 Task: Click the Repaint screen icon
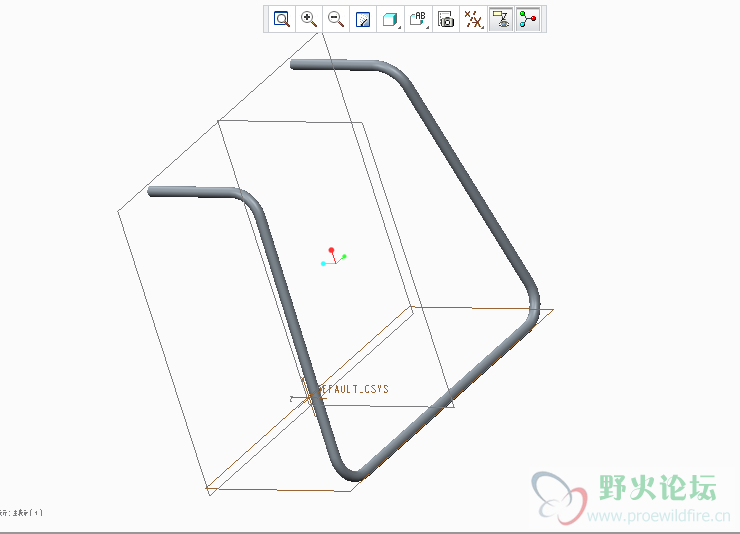click(363, 19)
